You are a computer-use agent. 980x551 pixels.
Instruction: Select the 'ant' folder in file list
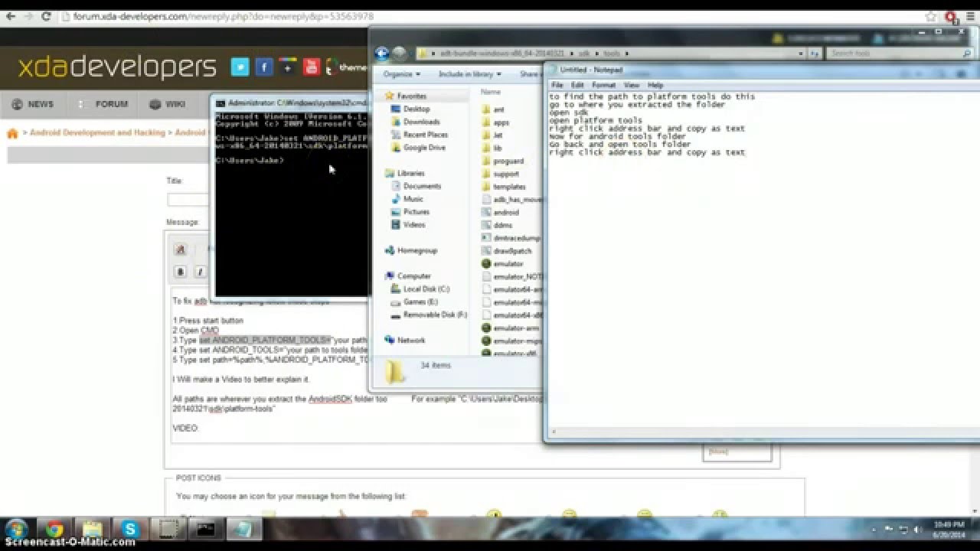[492, 110]
